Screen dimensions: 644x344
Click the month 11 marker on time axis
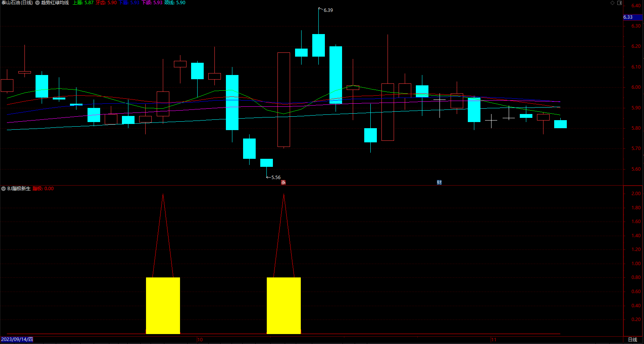(x=493, y=340)
